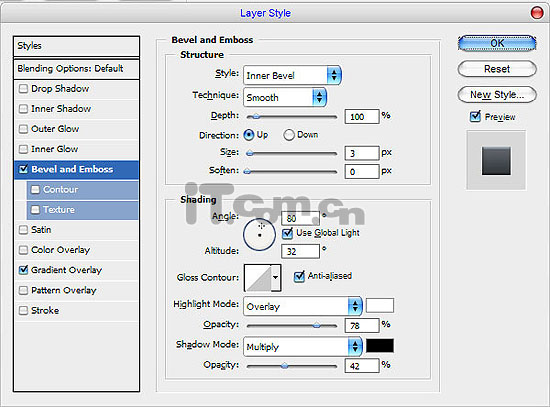Select the Stroke label in the styles list

coord(45,311)
